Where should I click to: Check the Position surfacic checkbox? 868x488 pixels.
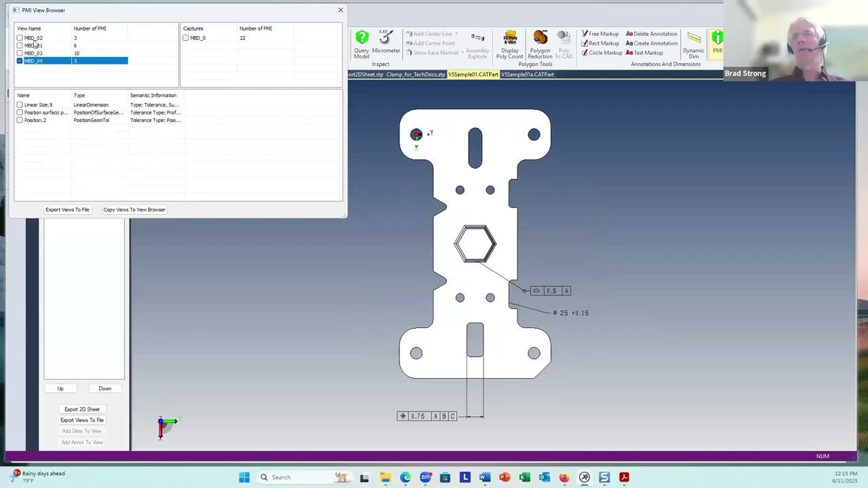(20, 113)
